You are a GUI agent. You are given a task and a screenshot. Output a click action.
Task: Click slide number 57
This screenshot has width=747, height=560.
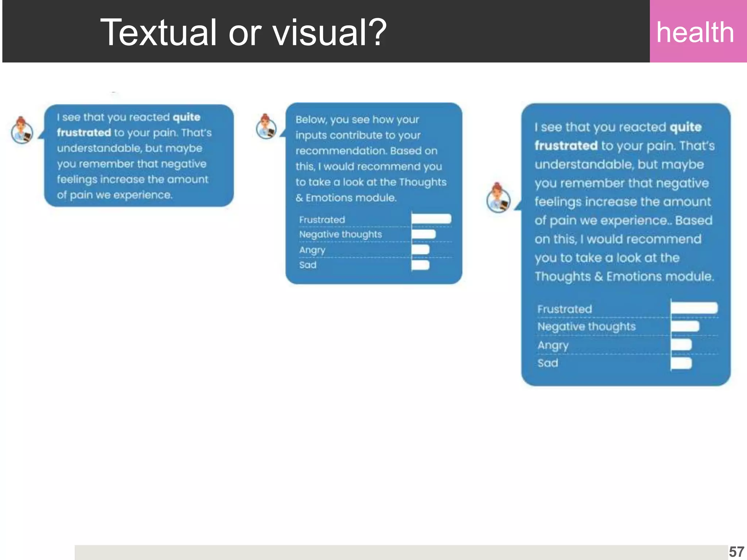(737, 552)
